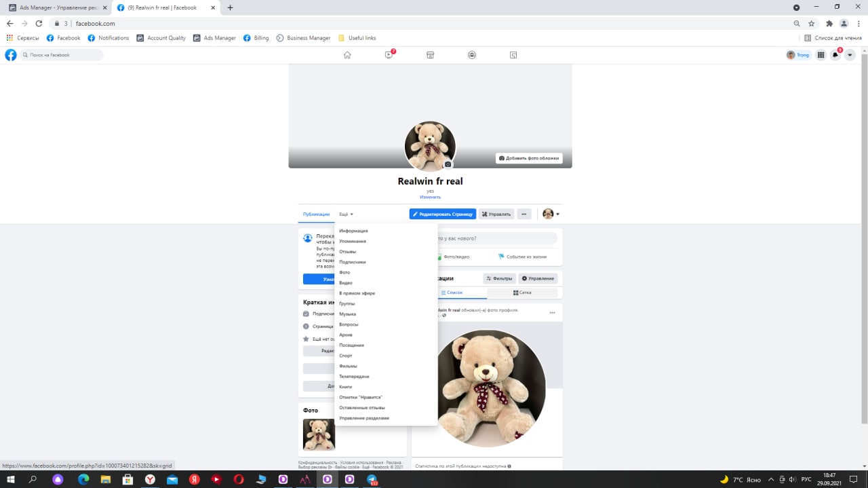Switch to Список view tab
868x488 pixels.
(x=452, y=293)
